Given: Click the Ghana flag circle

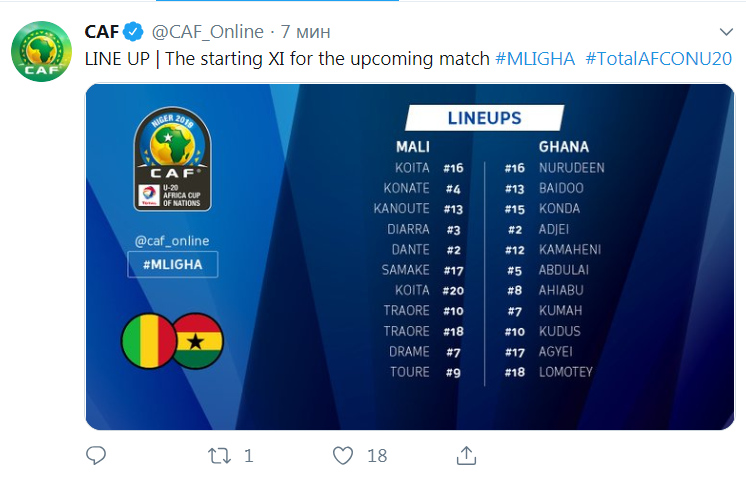Looking at the screenshot, I should tap(197, 341).
